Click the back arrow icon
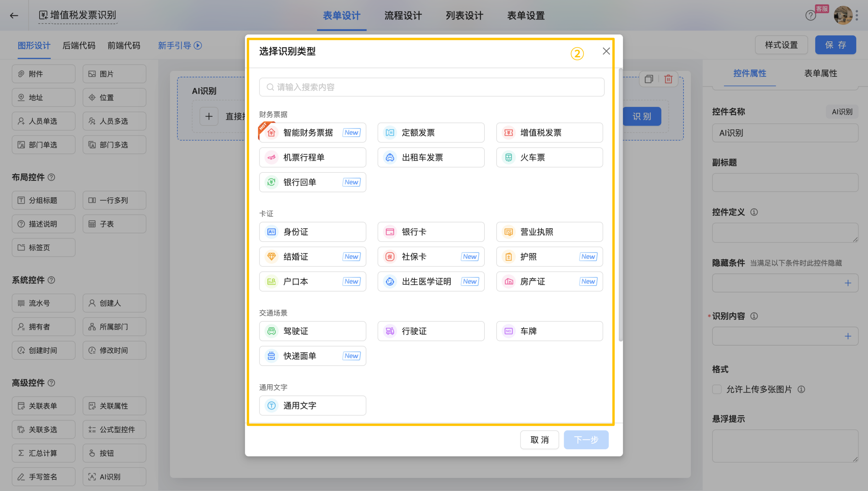Viewport: 868px width, 491px height. click(14, 16)
